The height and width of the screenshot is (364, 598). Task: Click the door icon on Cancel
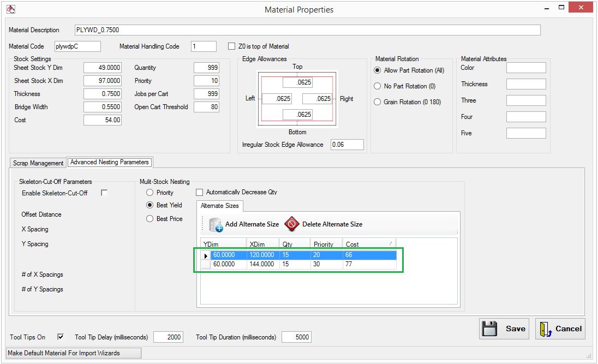point(546,329)
